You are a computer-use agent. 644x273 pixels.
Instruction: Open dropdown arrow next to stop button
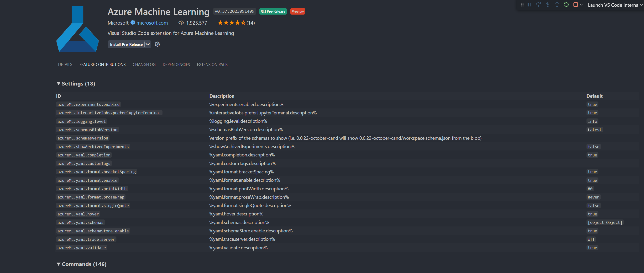click(581, 5)
